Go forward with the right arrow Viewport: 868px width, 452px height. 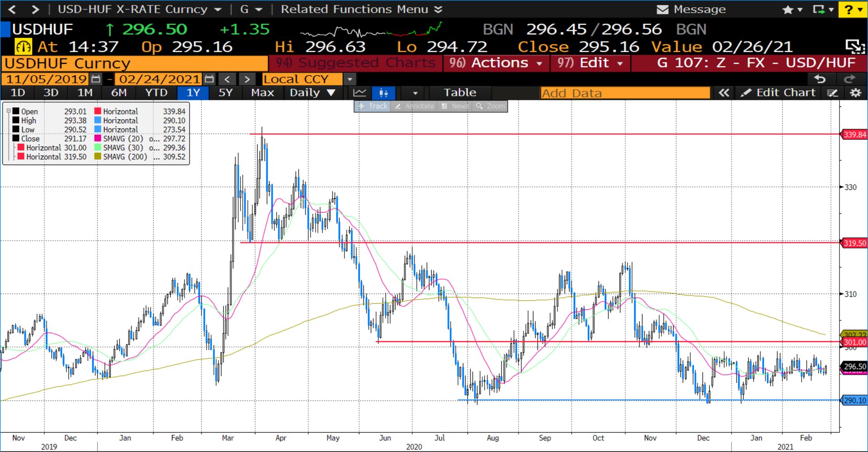point(35,9)
